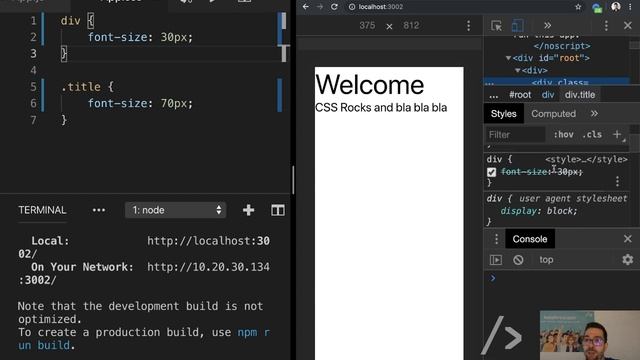Collapse the nested div node
This screenshot has height=360, width=640.
tap(517, 70)
